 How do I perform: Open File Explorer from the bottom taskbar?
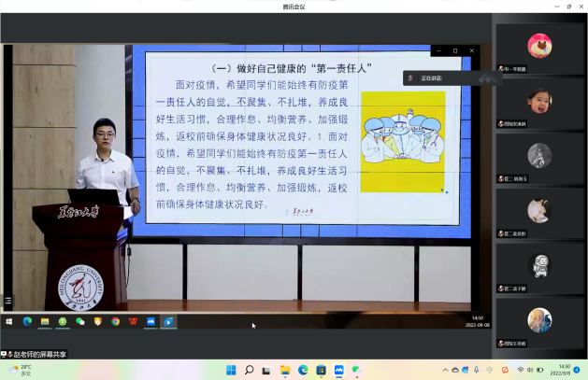click(285, 370)
